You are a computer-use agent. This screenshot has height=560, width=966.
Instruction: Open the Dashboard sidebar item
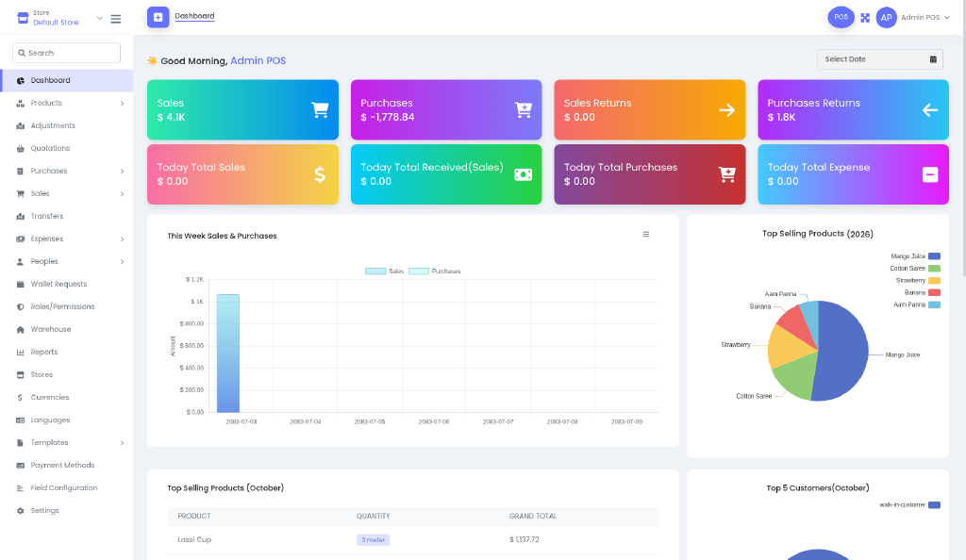point(67,81)
